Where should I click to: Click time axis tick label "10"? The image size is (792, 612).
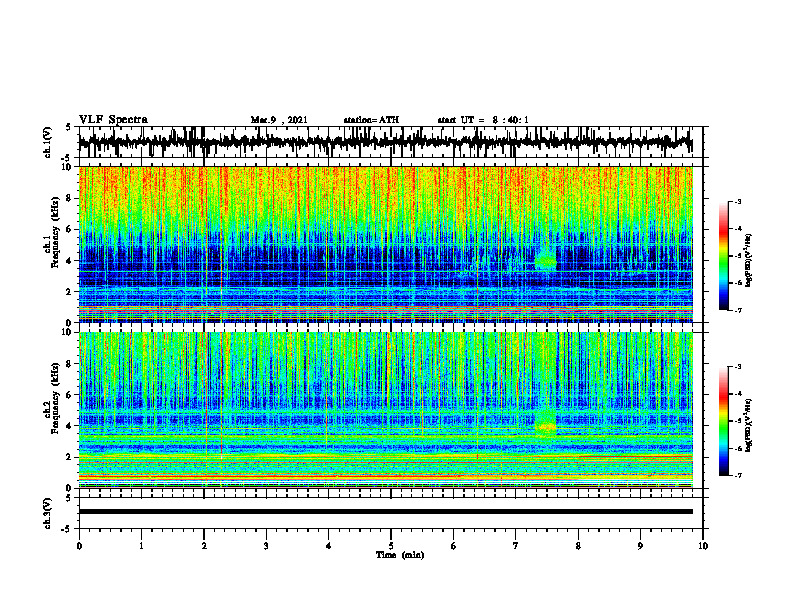(703, 546)
